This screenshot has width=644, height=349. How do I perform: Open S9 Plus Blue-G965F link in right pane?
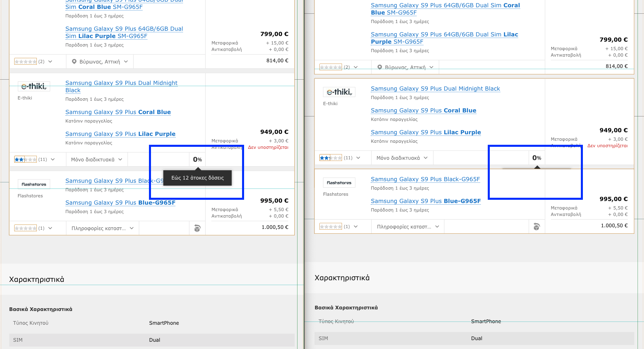(x=426, y=201)
